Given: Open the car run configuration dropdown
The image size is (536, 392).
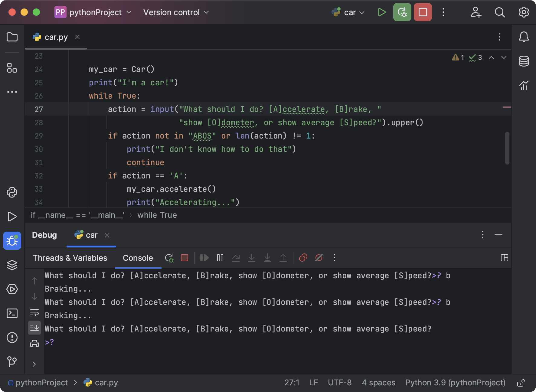Looking at the screenshot, I should (x=348, y=12).
